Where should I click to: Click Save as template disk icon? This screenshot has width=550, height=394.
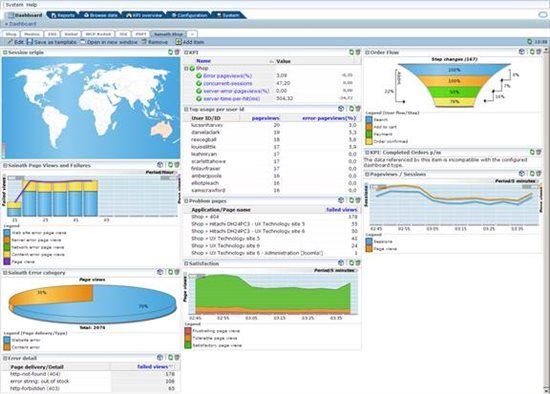click(30, 42)
